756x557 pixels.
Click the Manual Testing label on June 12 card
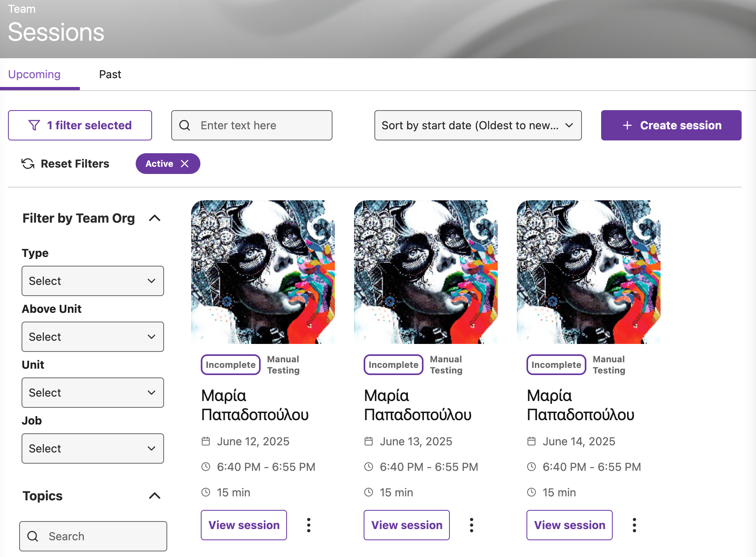pos(283,365)
